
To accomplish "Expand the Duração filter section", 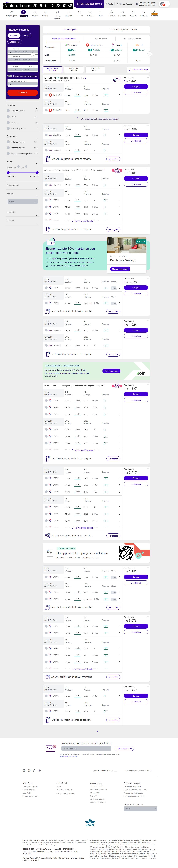I will point(36,215).
